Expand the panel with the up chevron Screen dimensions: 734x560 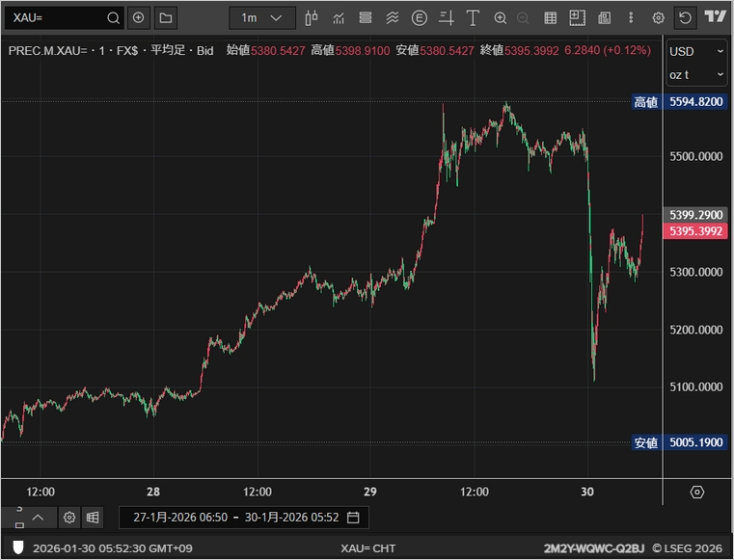click(x=38, y=518)
